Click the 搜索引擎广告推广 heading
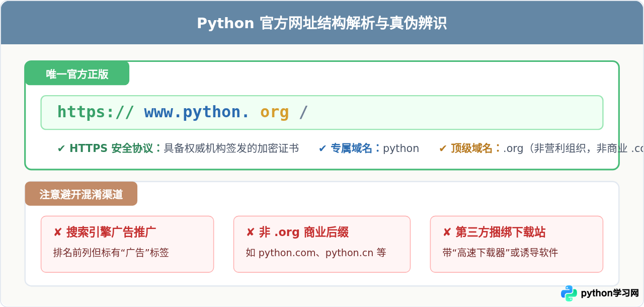 click(x=111, y=233)
